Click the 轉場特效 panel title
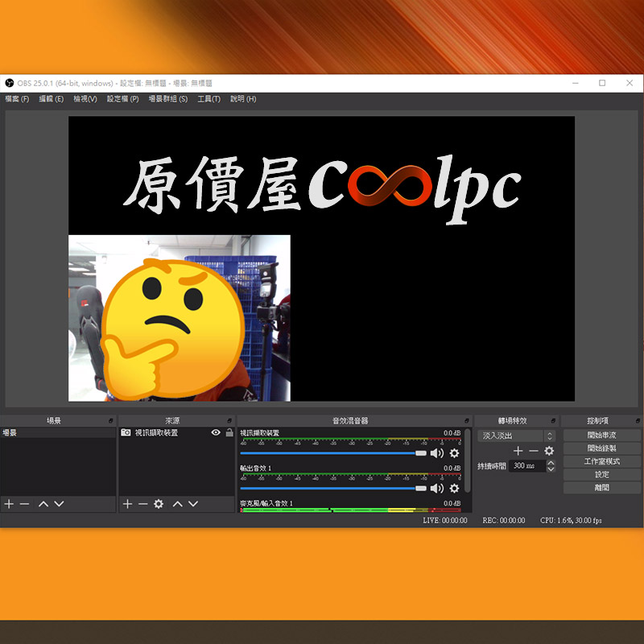644x644 pixels. [x=512, y=420]
